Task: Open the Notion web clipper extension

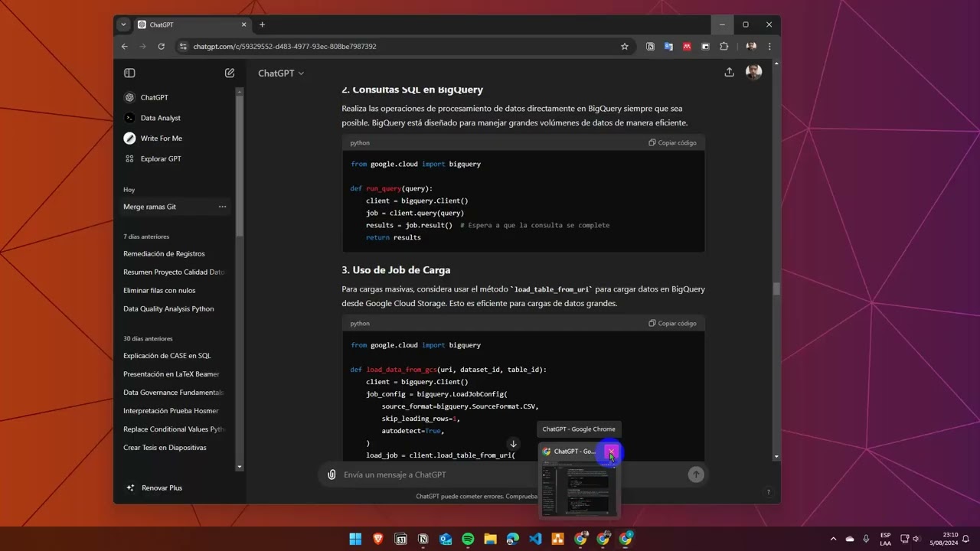Action: (x=650, y=47)
